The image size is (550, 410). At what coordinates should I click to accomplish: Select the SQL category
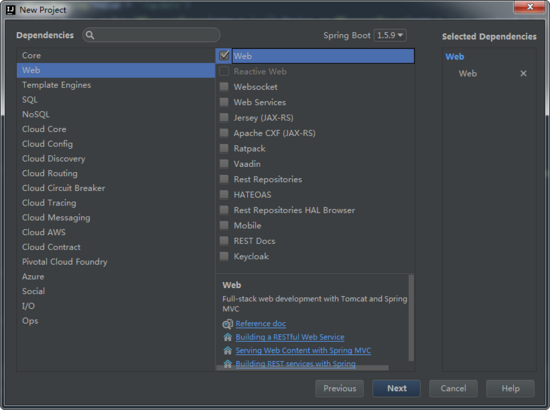pyautogui.click(x=30, y=100)
